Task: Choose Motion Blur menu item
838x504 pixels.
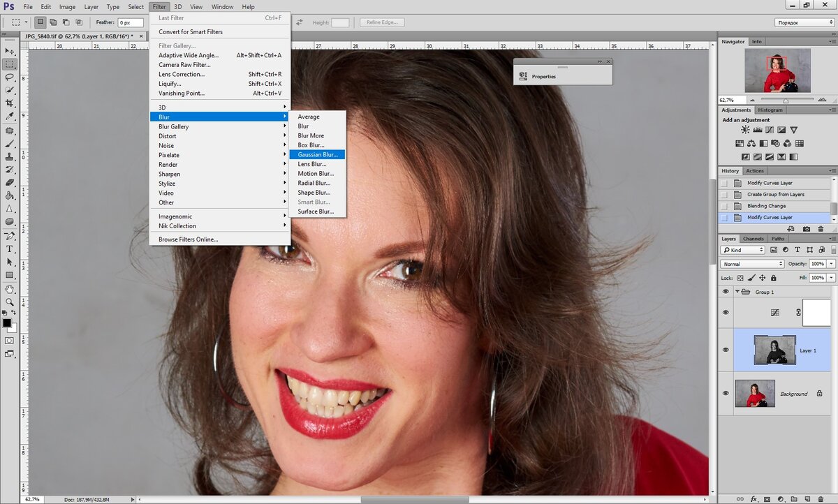Action: [316, 173]
